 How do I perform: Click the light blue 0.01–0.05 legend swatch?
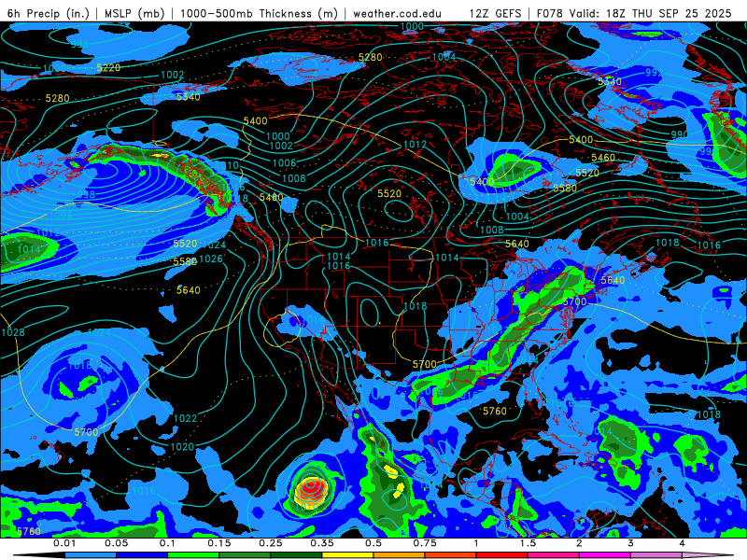tap(91, 555)
